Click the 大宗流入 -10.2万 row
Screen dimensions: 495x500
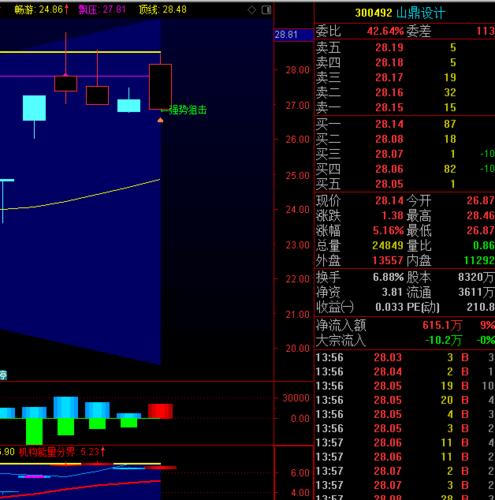[405, 340]
